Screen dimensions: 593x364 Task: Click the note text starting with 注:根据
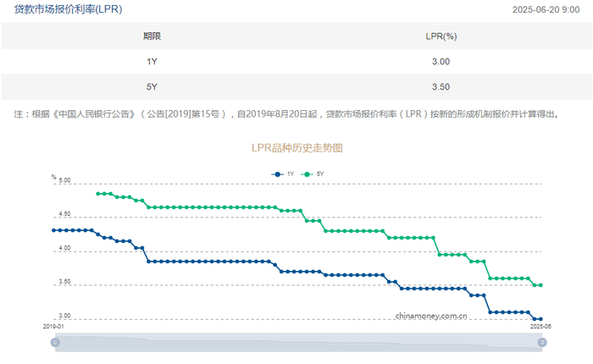pyautogui.click(x=287, y=114)
